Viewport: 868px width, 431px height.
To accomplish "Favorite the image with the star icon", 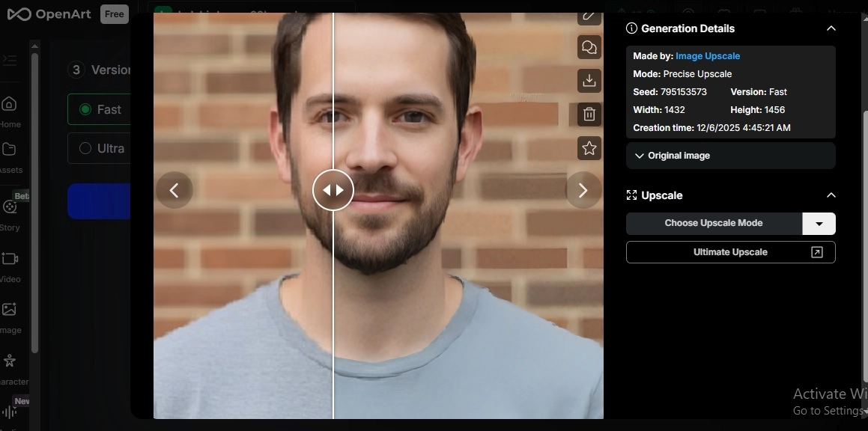I will point(589,147).
